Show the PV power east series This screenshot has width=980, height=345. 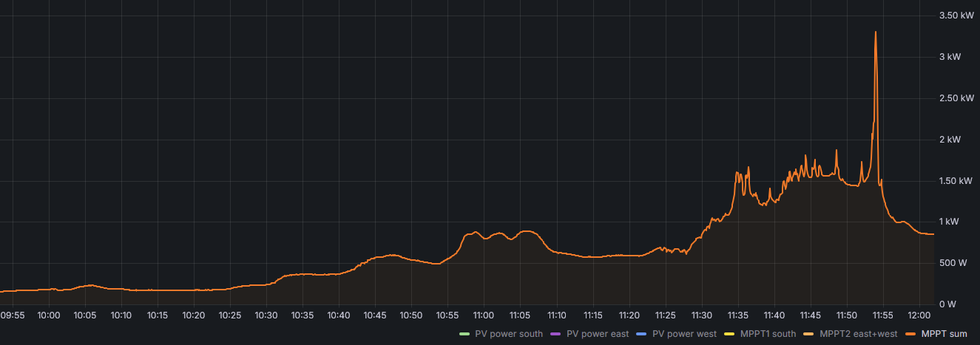click(598, 334)
